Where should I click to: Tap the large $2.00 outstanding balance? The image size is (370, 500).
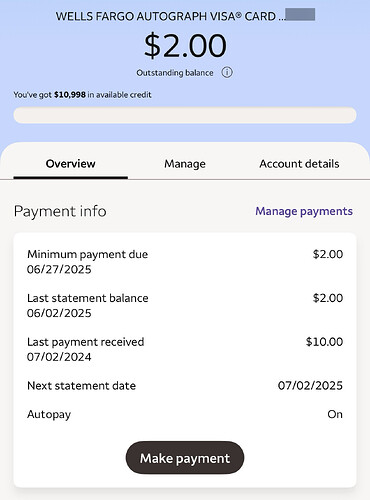coord(185,45)
